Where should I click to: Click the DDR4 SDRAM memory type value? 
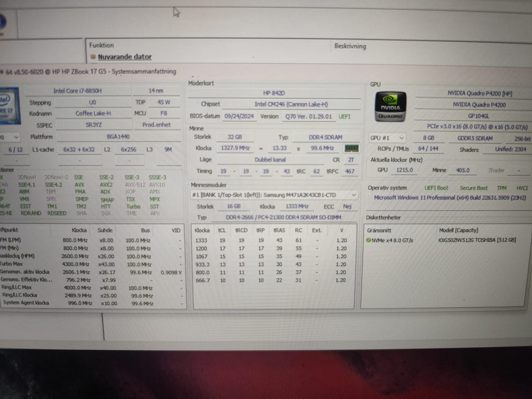[325, 137]
